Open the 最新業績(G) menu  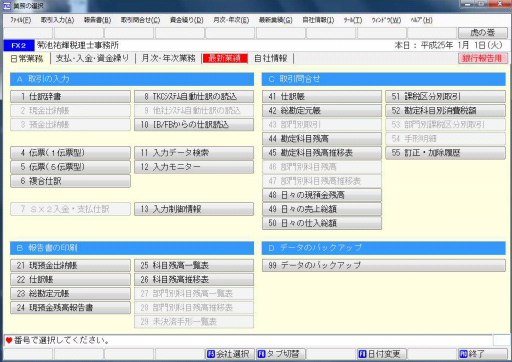pyautogui.click(x=276, y=20)
